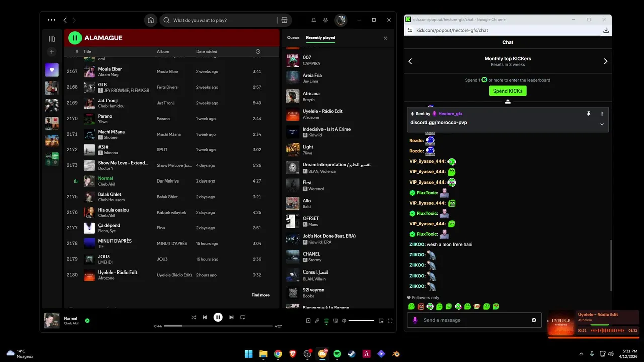Insert first green Kick emote

[411, 306]
